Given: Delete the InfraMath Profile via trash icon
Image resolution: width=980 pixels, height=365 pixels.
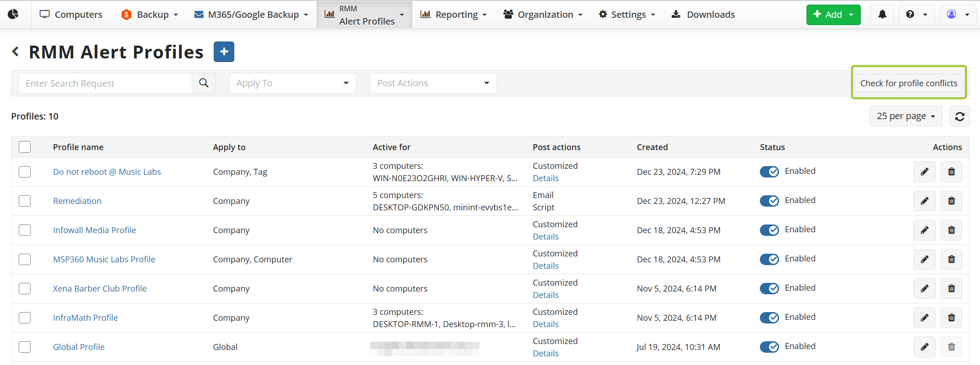Looking at the screenshot, I should click(x=951, y=318).
